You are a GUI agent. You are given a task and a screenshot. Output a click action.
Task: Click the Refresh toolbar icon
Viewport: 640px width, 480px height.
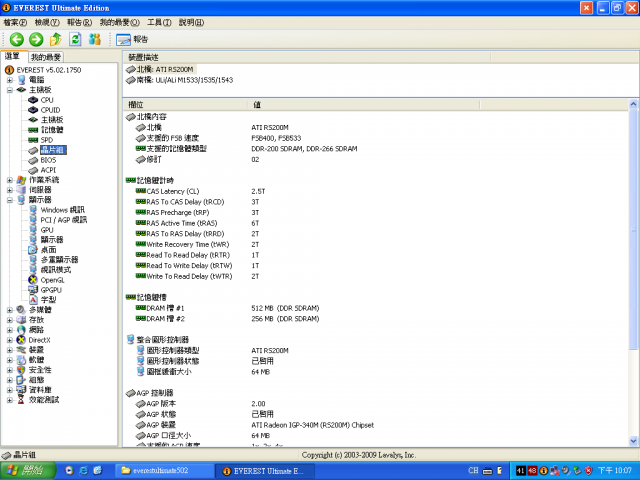(75, 40)
